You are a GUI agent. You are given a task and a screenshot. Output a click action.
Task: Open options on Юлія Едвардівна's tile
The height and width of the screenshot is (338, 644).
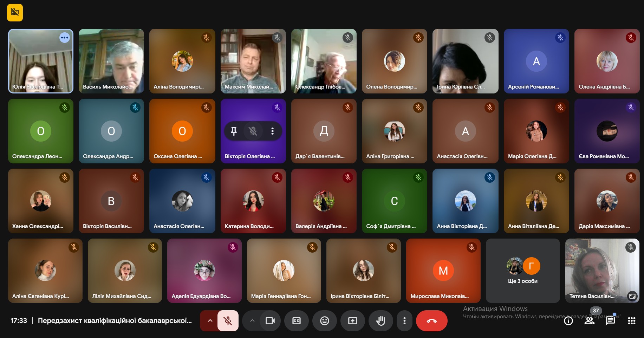pyautogui.click(x=65, y=38)
